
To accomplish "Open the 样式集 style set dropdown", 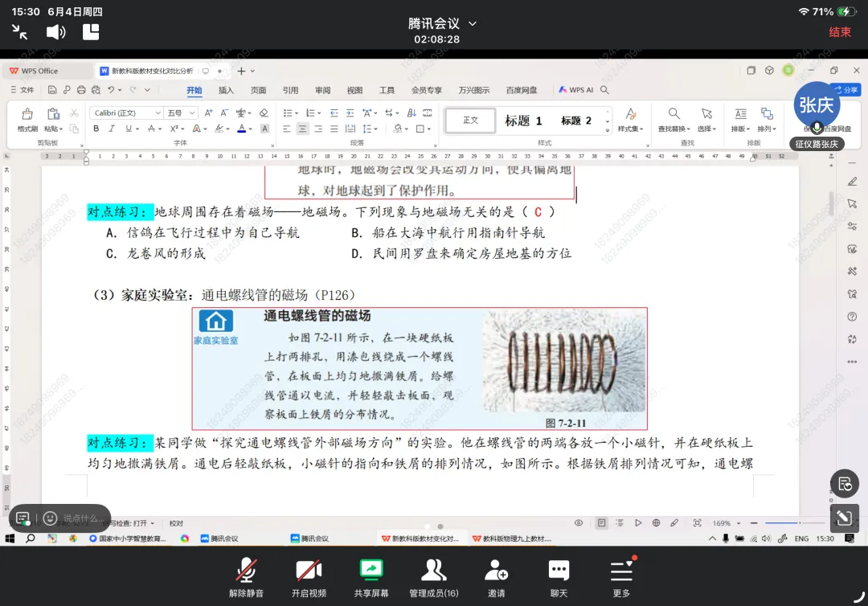I will pyautogui.click(x=631, y=120).
